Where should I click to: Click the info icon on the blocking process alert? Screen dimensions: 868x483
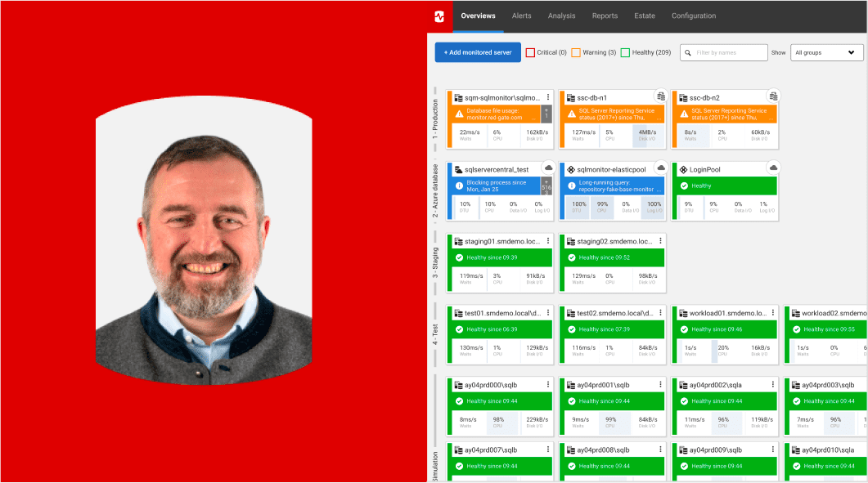pos(458,184)
